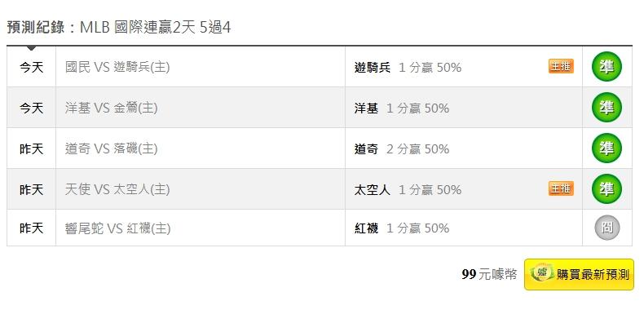The width and height of the screenshot is (644, 310).
Task: Select the 遊騎兵 1分贏 50% prediction
Action: [408, 68]
